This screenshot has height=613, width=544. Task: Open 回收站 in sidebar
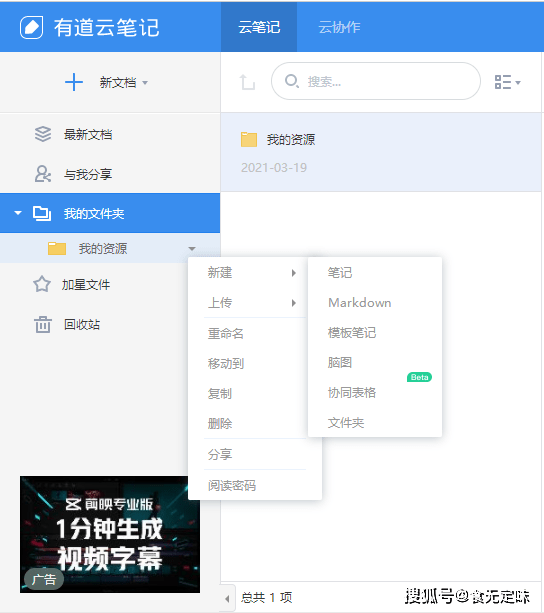pos(82,324)
